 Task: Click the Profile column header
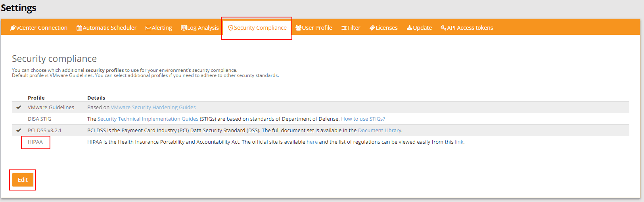36,98
